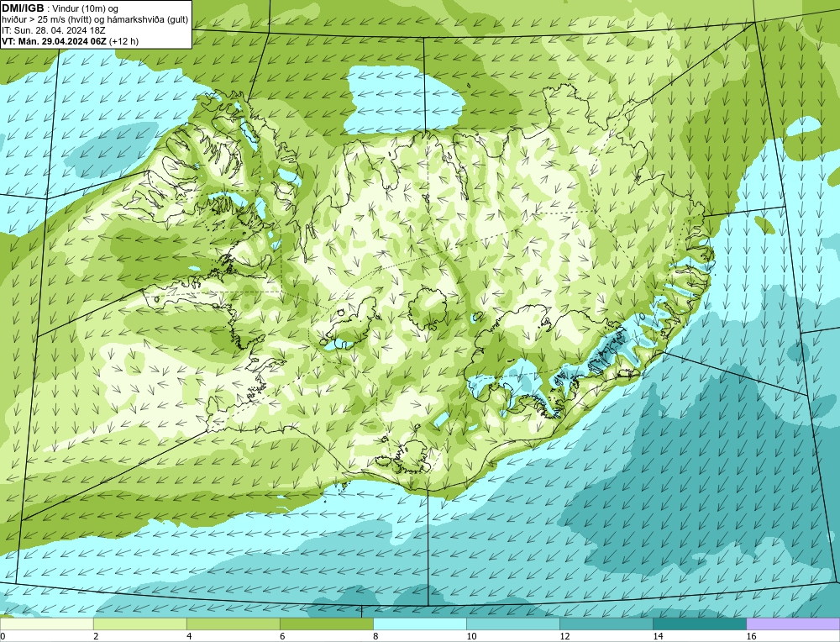Viewport: 840px width, 642px height.
Task: Click the scale label '12'
Action: [x=564, y=636]
